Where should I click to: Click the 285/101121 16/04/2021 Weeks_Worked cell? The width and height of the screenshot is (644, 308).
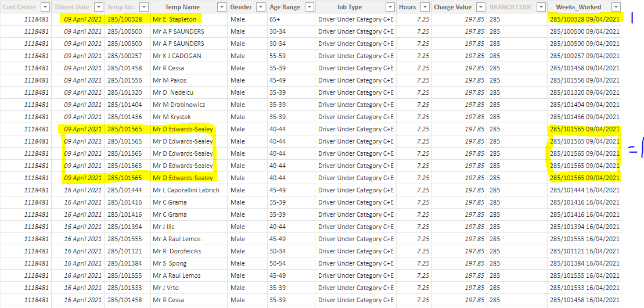coord(585,251)
